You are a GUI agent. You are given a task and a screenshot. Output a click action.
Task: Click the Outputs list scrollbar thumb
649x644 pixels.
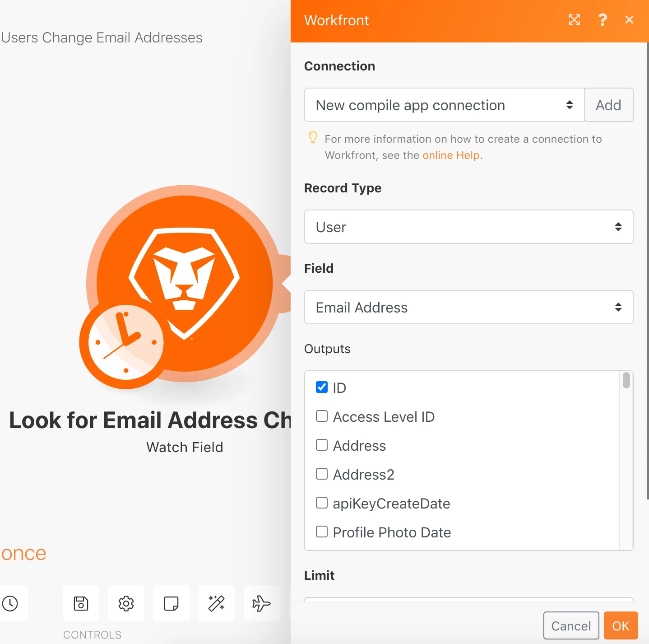click(x=626, y=380)
